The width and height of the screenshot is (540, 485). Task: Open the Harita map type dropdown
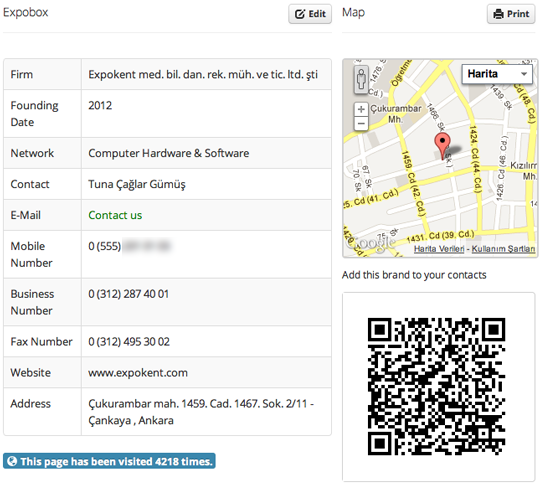(x=497, y=74)
